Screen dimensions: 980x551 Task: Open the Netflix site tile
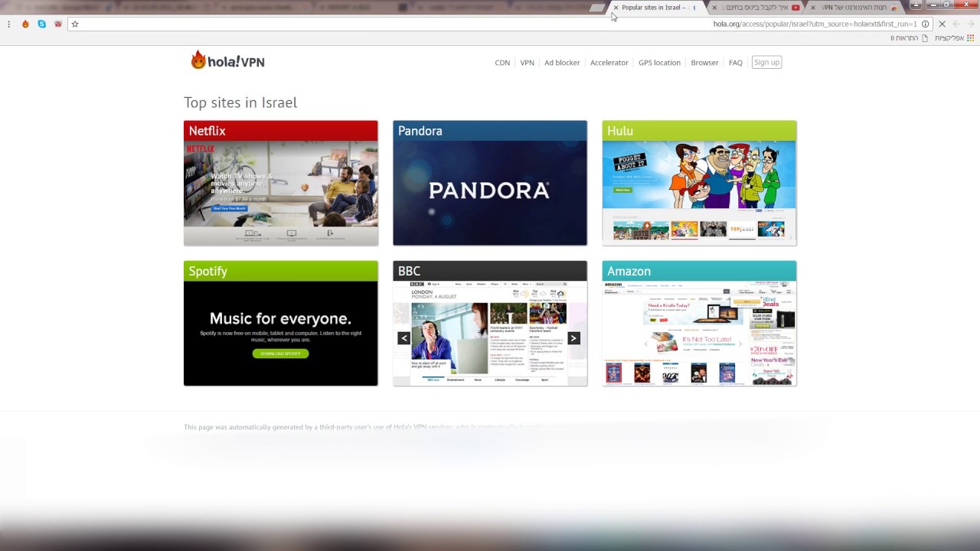(281, 183)
